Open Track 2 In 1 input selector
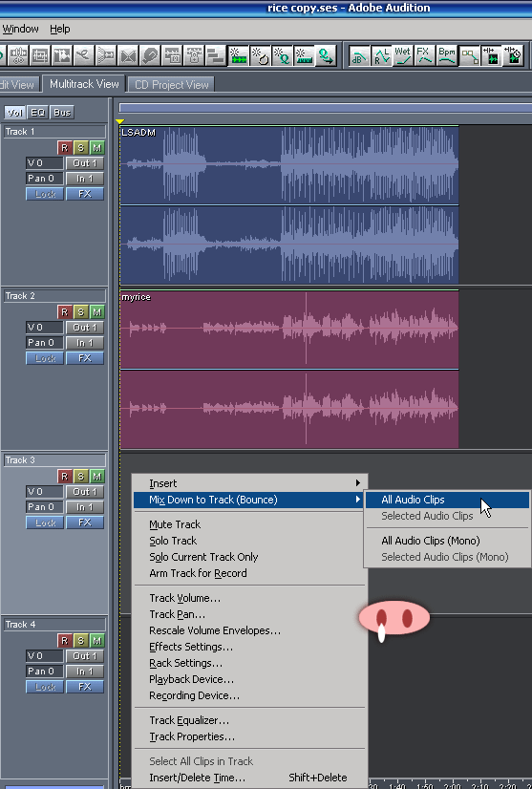532x789 pixels. [x=85, y=343]
